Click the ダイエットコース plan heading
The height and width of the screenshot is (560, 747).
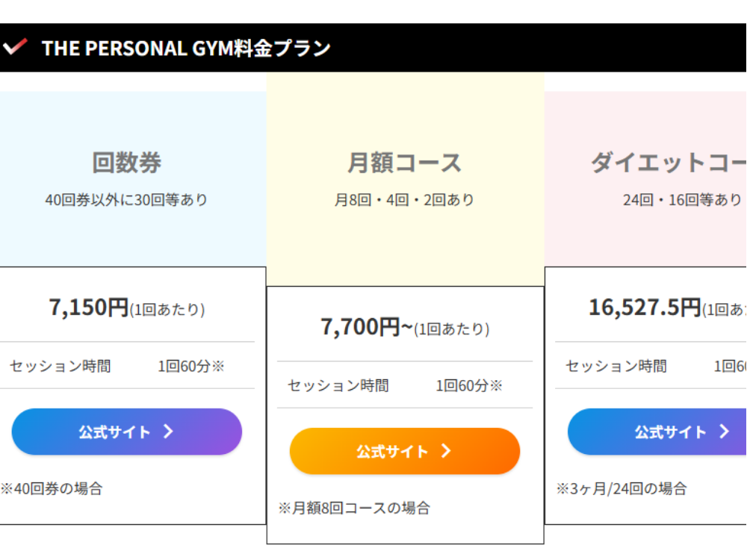(669, 163)
